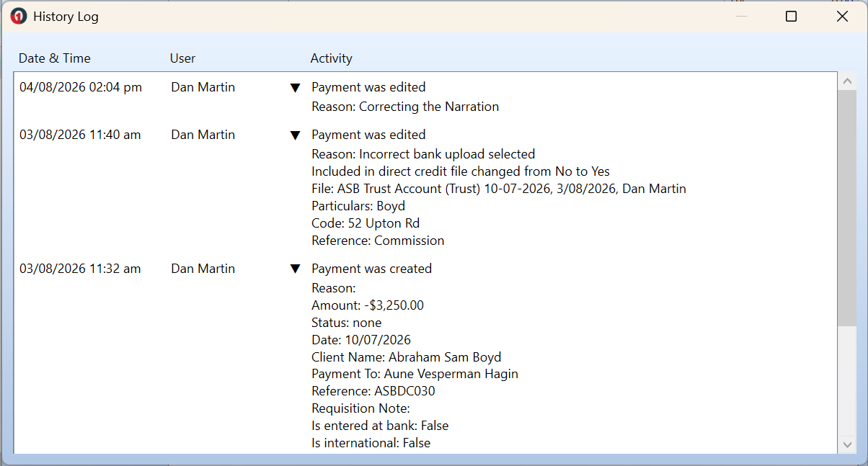Viewport: 868px width, 466px height.
Task: Click 'Reference: Commission' line
Action: tap(378, 241)
